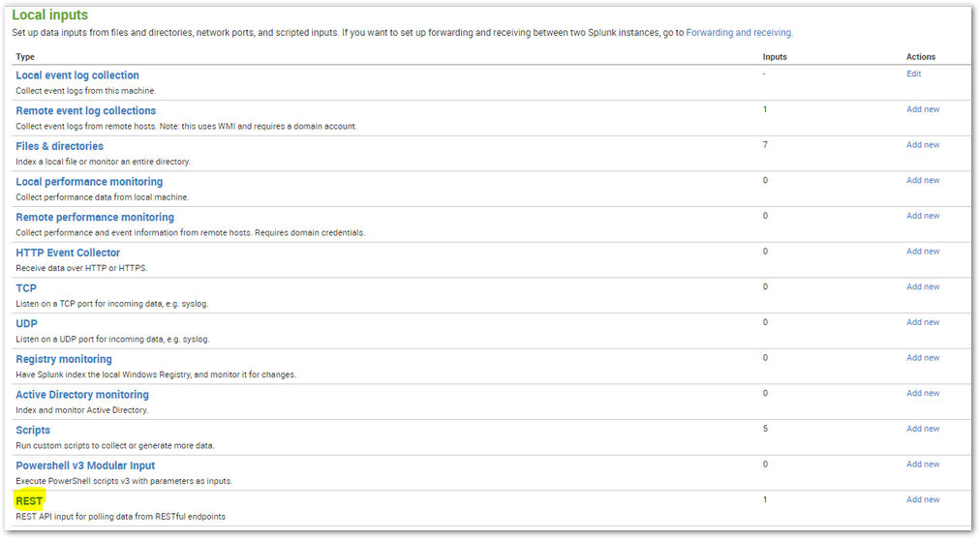Add new HTTP Event Collector input

tap(923, 252)
